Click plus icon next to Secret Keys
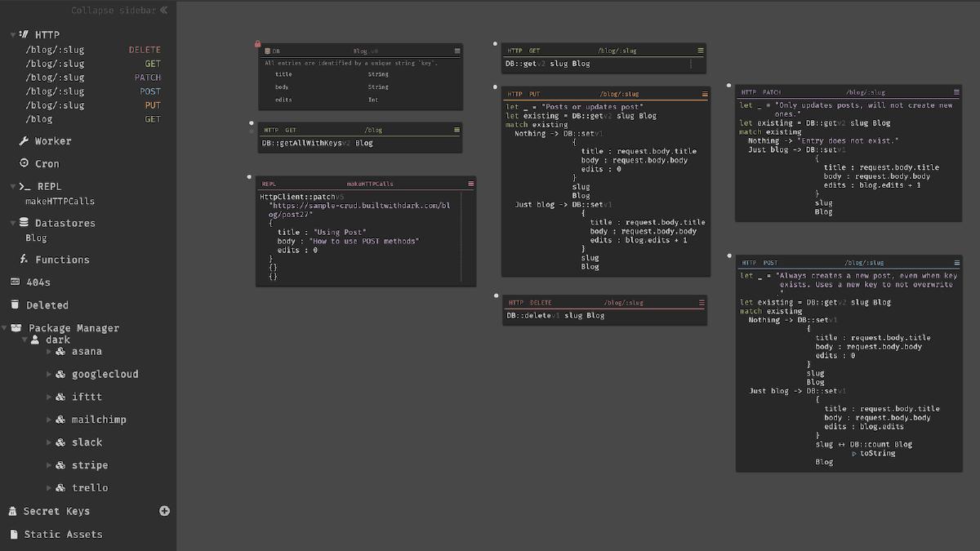This screenshot has height=551, width=980. (x=164, y=511)
